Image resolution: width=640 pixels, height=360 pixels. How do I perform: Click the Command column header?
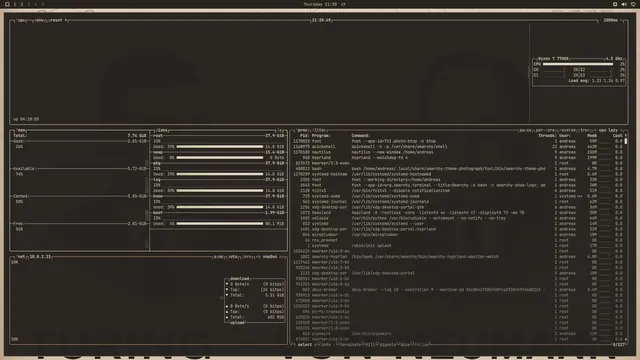361,136
